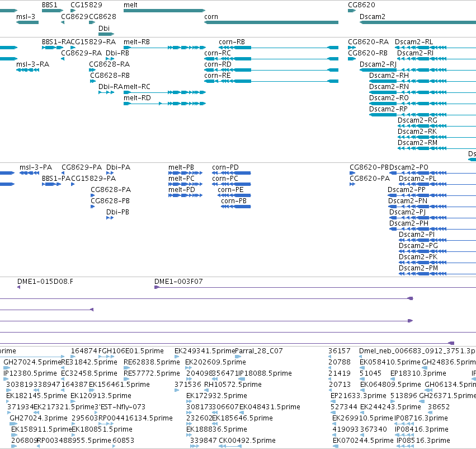This screenshot has height=449, width=476.
Task: Click the Dscam2-PO protein label
Action: [409, 167]
